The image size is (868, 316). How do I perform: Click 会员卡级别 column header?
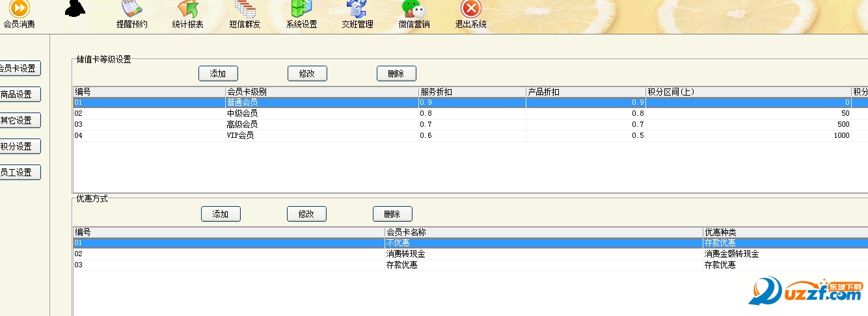321,92
